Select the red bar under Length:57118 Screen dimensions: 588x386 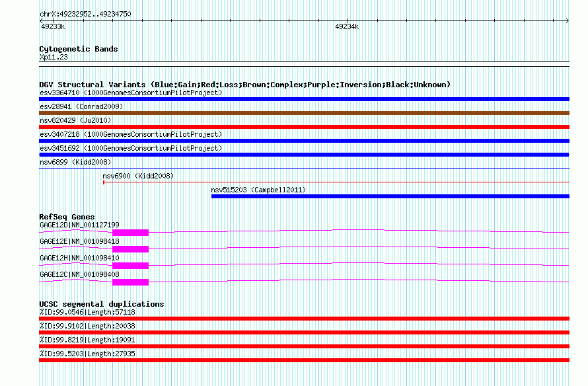pyautogui.click(x=304, y=319)
